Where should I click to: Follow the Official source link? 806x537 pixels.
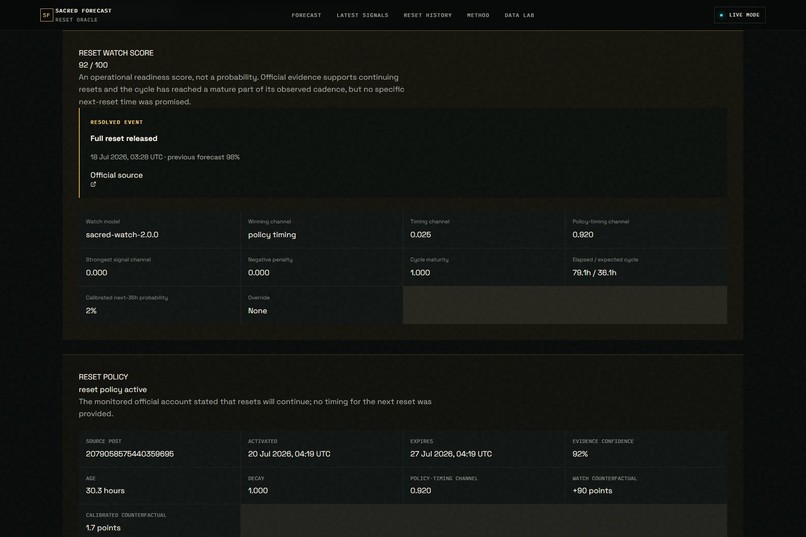(117, 175)
